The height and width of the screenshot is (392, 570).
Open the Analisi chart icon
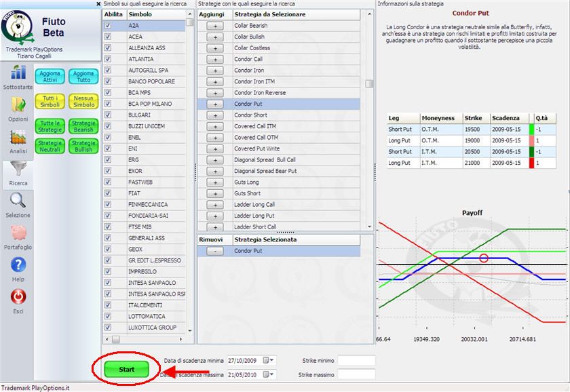point(18,137)
